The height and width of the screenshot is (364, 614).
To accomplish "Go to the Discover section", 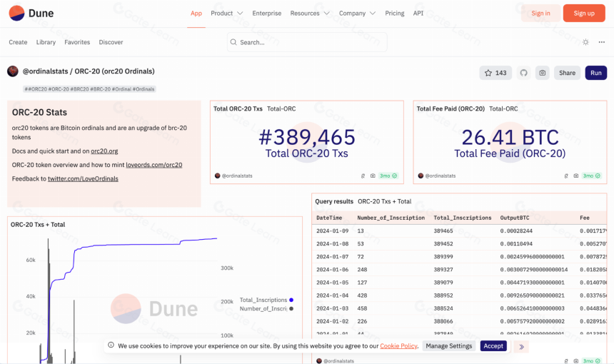I will tap(111, 42).
